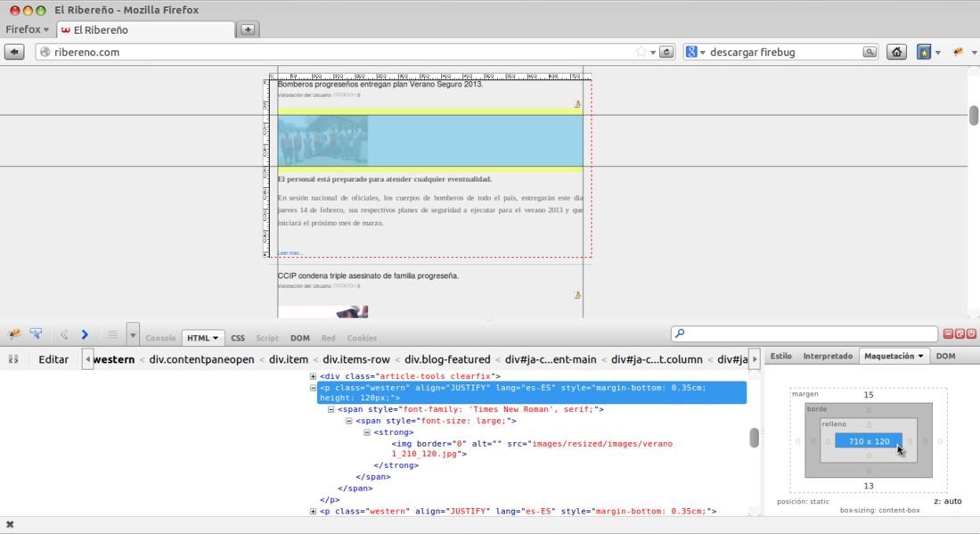Select div.contentpaneopen in the breadcrumb
980x534 pixels.
pyautogui.click(x=201, y=359)
